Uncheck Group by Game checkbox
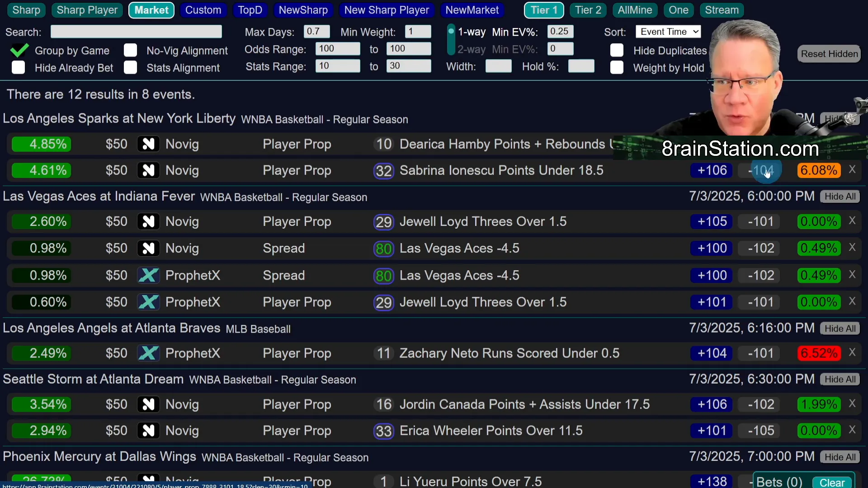 click(19, 50)
